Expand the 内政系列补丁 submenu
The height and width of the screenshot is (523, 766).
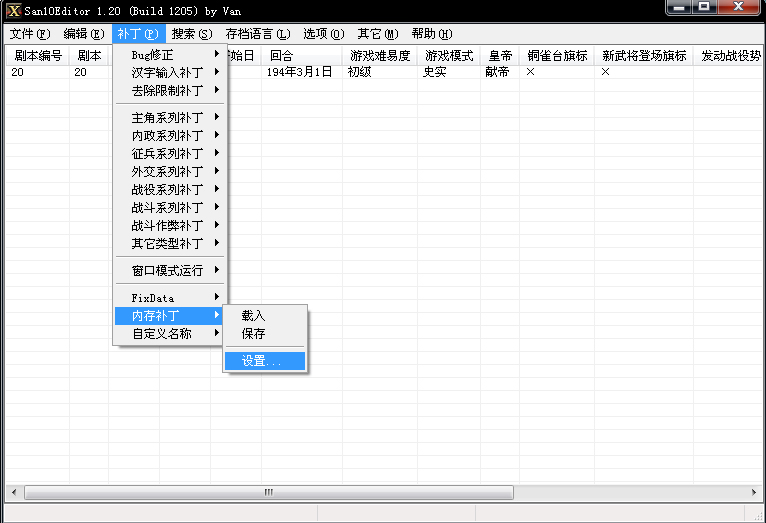point(169,136)
